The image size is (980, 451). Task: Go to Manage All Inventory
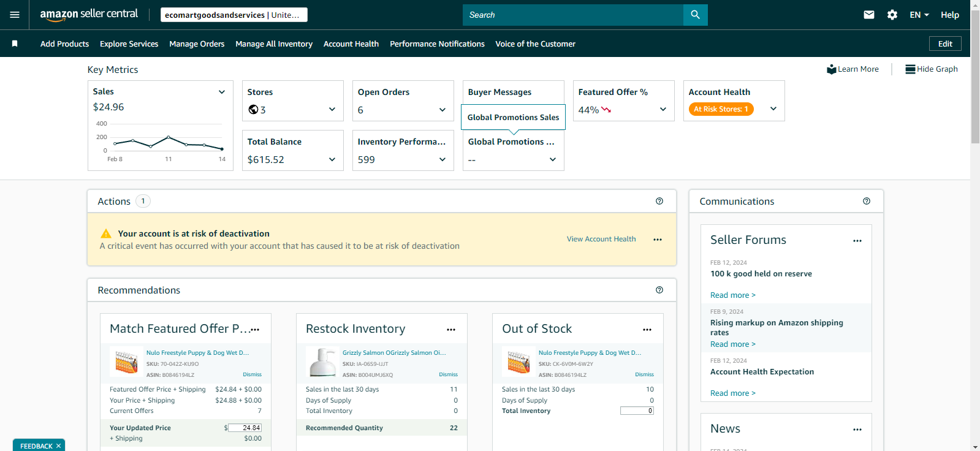(274, 44)
